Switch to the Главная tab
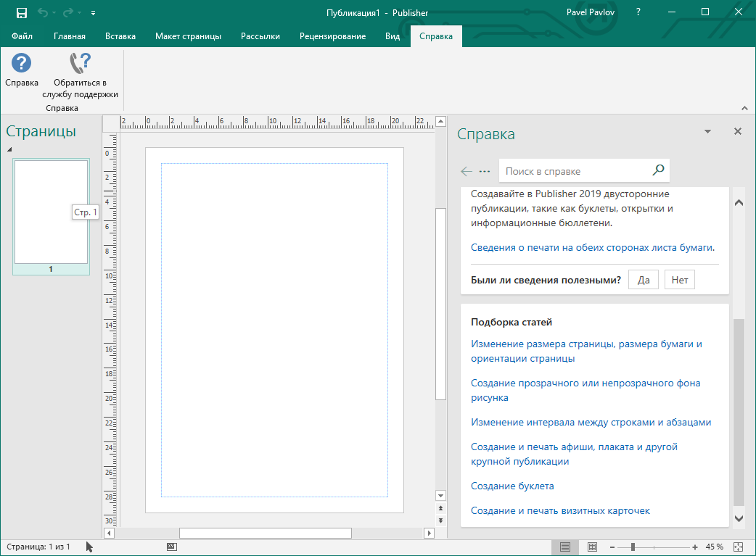This screenshot has width=756, height=556. [x=70, y=36]
